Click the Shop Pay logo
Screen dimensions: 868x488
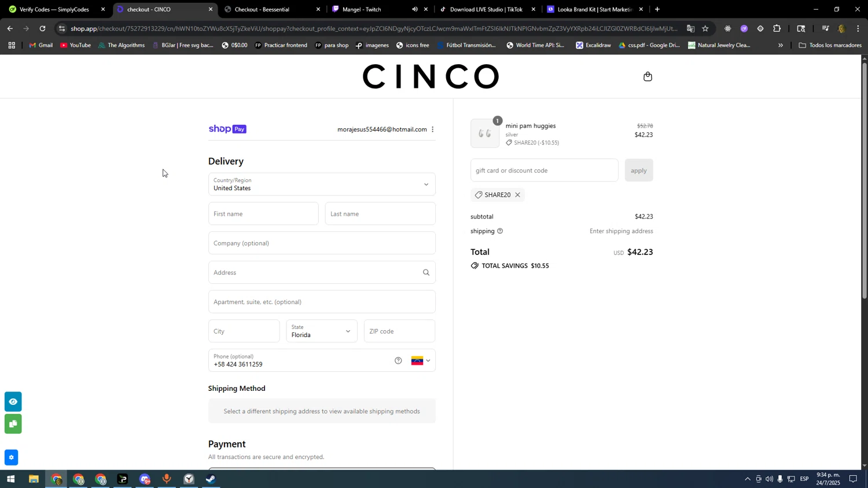tap(227, 129)
